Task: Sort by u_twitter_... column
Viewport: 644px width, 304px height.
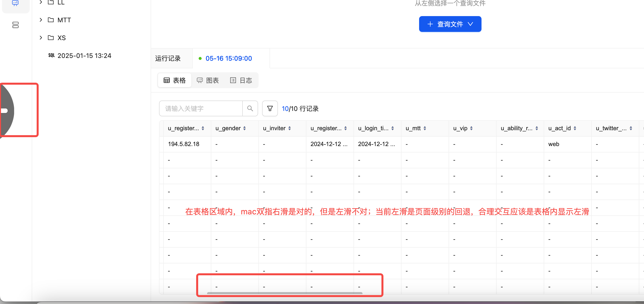Action: pos(631,128)
